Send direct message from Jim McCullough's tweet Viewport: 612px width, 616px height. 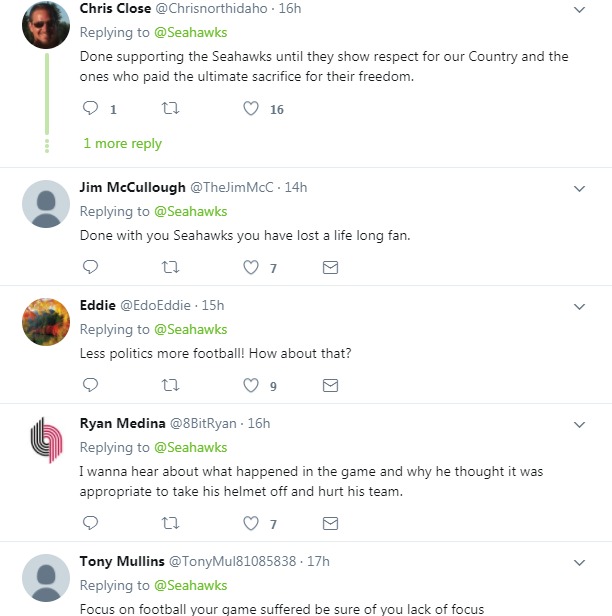(330, 268)
